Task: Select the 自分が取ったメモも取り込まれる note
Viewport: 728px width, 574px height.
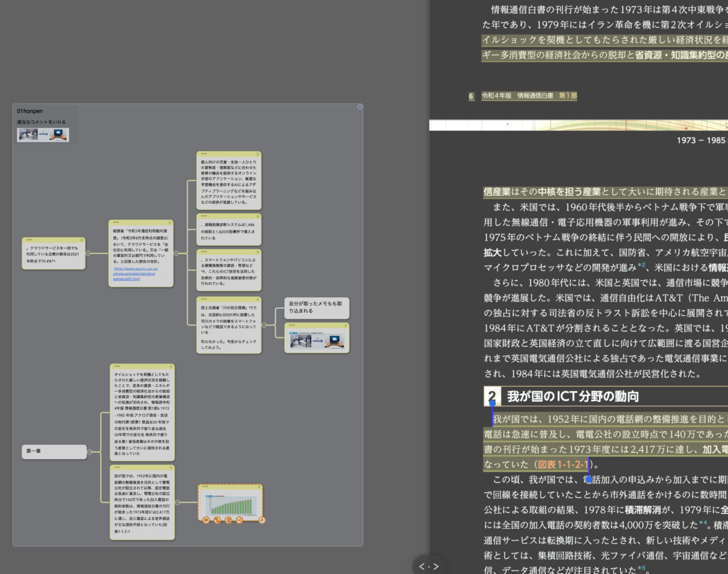Action: point(316,307)
